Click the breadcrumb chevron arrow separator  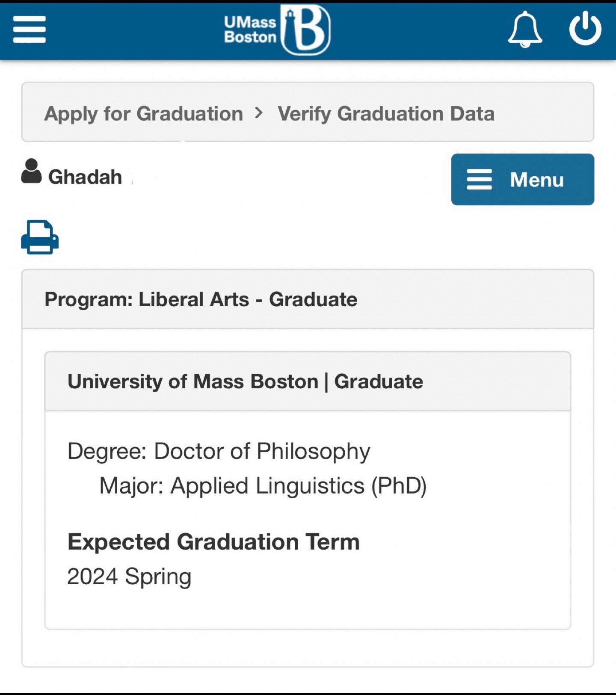259,113
